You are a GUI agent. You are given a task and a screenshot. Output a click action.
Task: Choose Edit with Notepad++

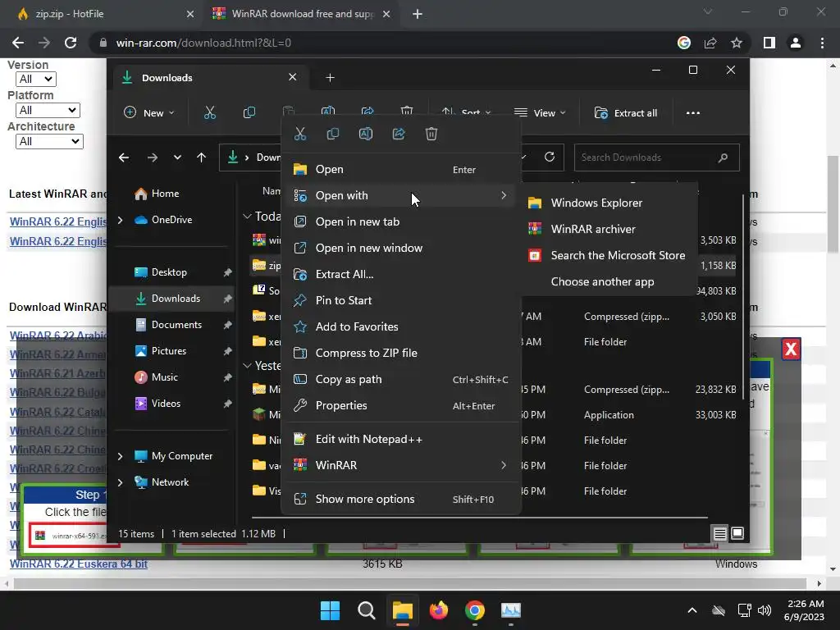pos(401,440)
